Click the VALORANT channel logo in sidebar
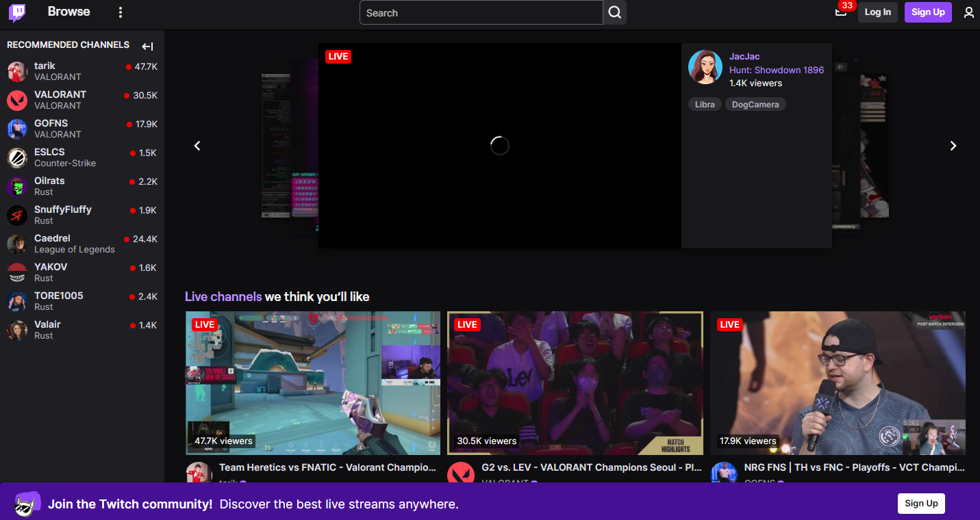Screen dimensions: 980x520 click(17, 100)
